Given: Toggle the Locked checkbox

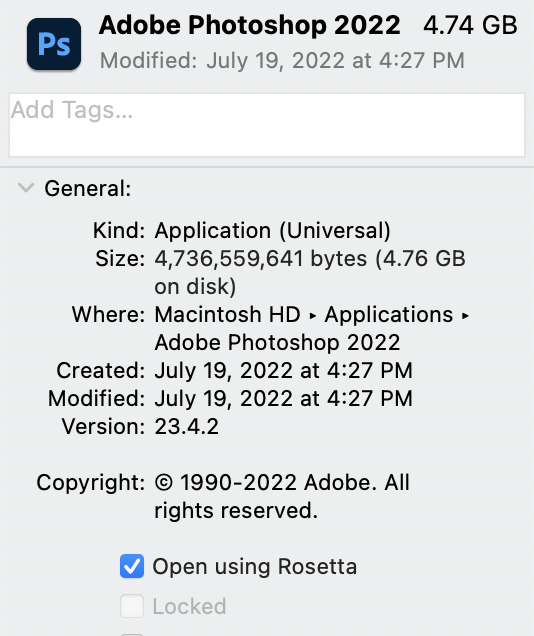Looking at the screenshot, I should tap(132, 606).
